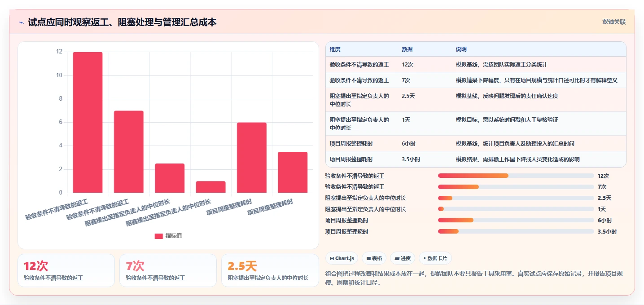Click the progress bar labeled 7次
This screenshot has width=644, height=305.
click(x=516, y=187)
